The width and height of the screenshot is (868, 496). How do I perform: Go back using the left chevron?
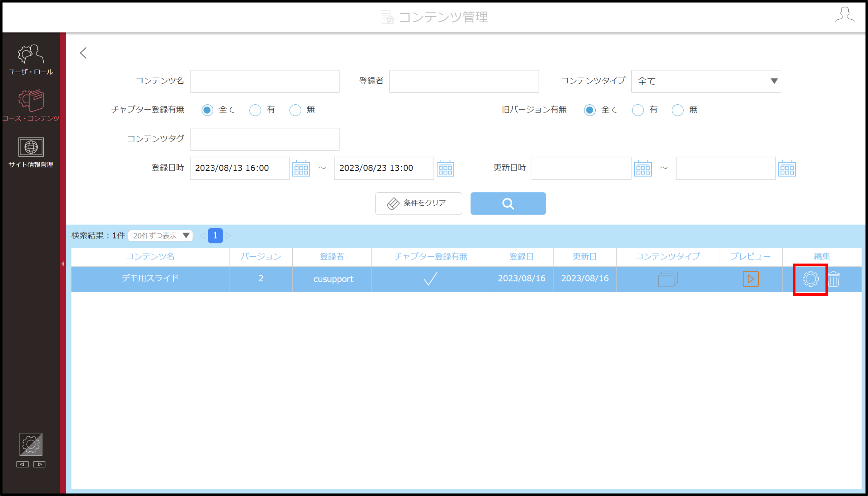(x=83, y=53)
